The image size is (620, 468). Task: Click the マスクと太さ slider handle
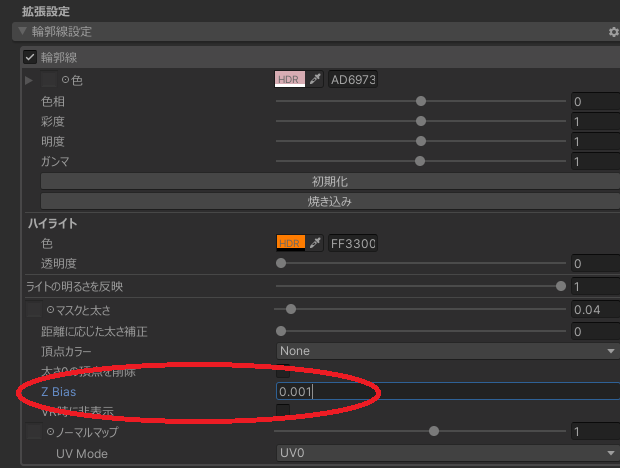(x=291, y=309)
